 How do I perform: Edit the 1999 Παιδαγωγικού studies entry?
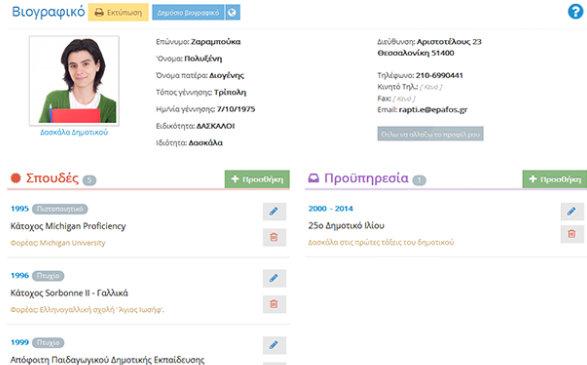(274, 345)
